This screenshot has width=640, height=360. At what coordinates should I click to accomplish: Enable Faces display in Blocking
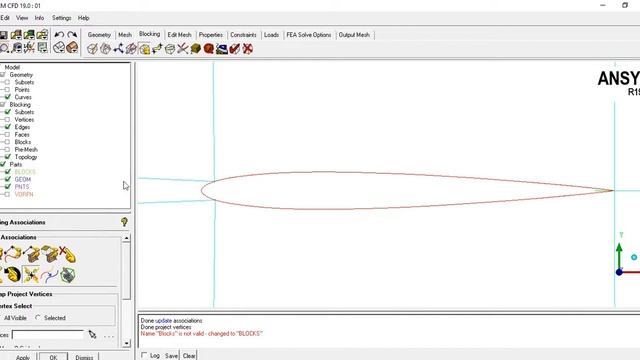tap(7, 135)
